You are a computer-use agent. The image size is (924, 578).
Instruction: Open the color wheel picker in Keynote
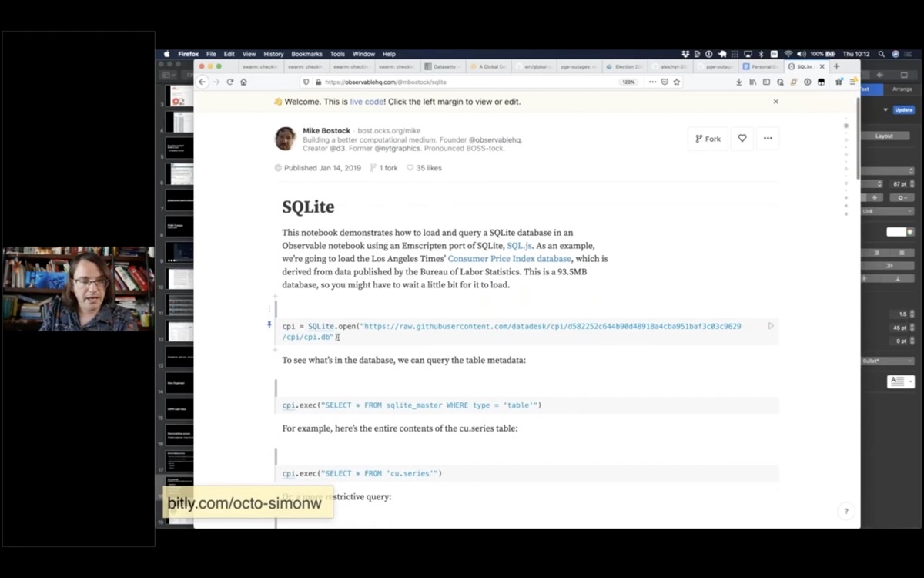click(912, 232)
